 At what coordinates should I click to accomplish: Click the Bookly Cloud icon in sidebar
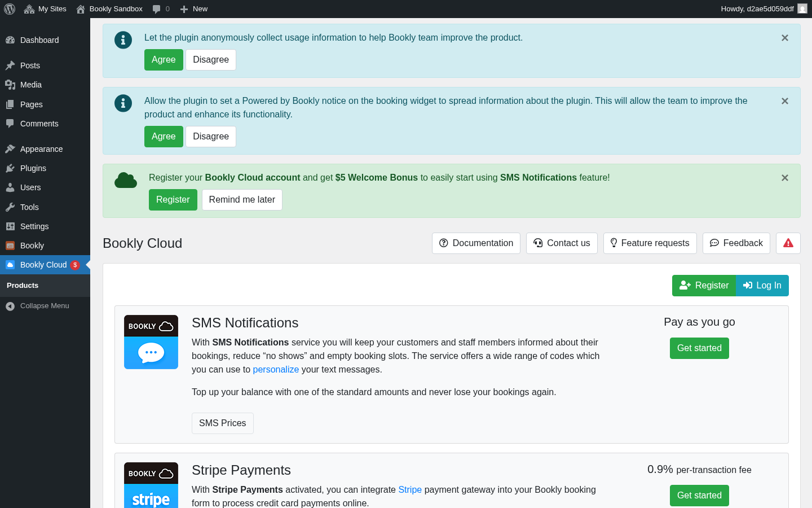10,265
